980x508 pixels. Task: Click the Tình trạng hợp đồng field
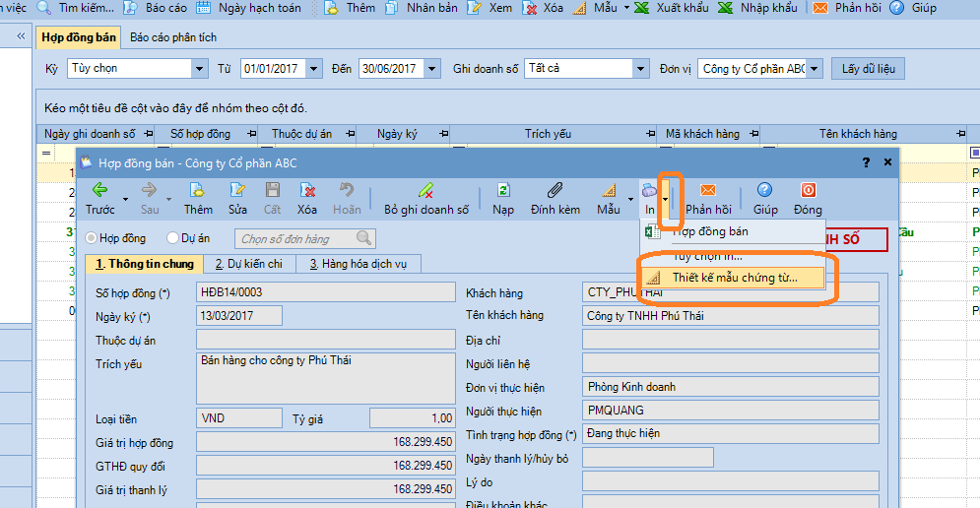coord(731,433)
